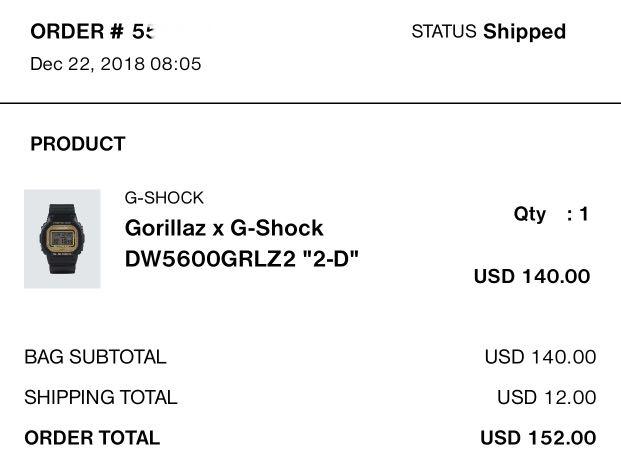
Task: Tap the partially hidden order number digits
Action: (143, 32)
